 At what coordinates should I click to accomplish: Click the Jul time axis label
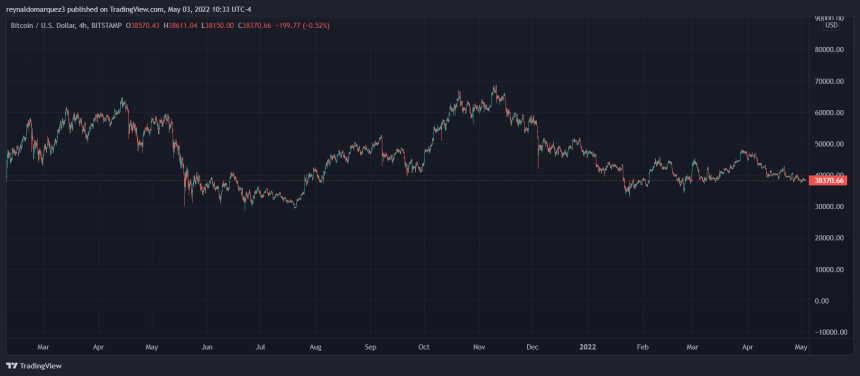pos(261,347)
